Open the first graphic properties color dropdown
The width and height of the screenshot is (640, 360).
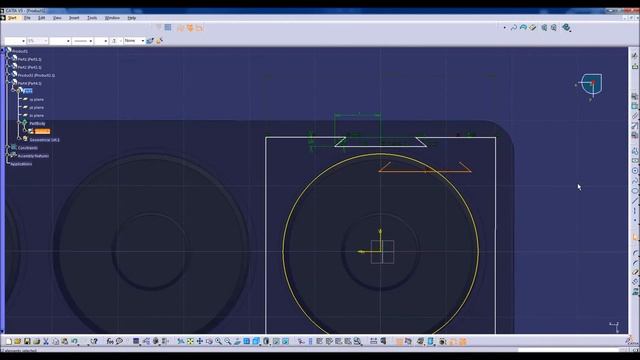15,41
